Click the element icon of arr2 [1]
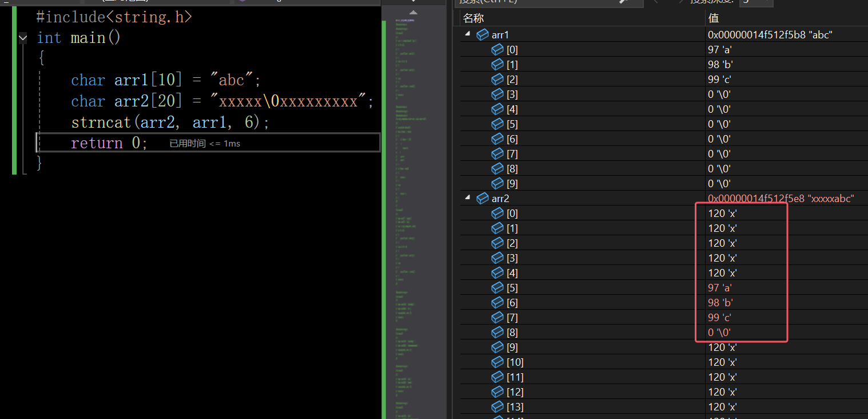Viewport: 868px width, 419px height. 497,228
